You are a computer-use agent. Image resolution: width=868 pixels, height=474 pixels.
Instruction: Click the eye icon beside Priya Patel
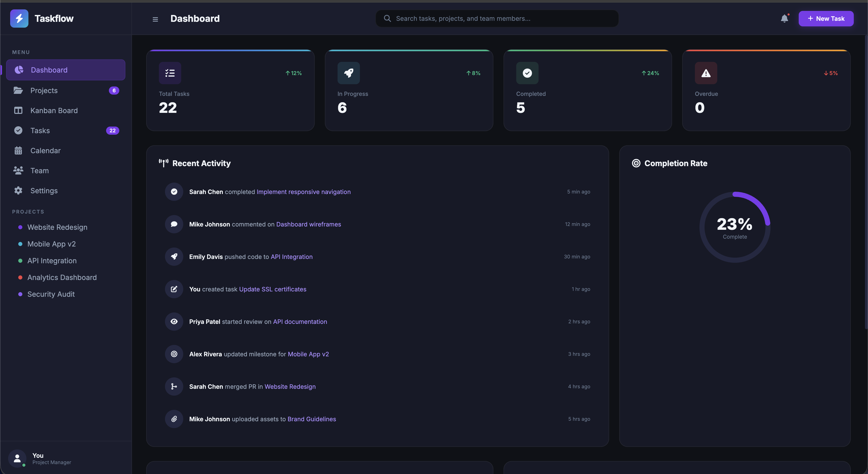point(174,322)
